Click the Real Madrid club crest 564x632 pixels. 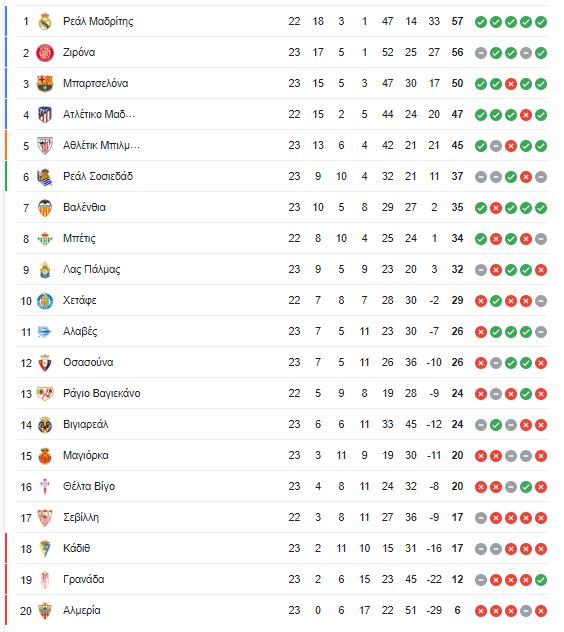[45, 21]
